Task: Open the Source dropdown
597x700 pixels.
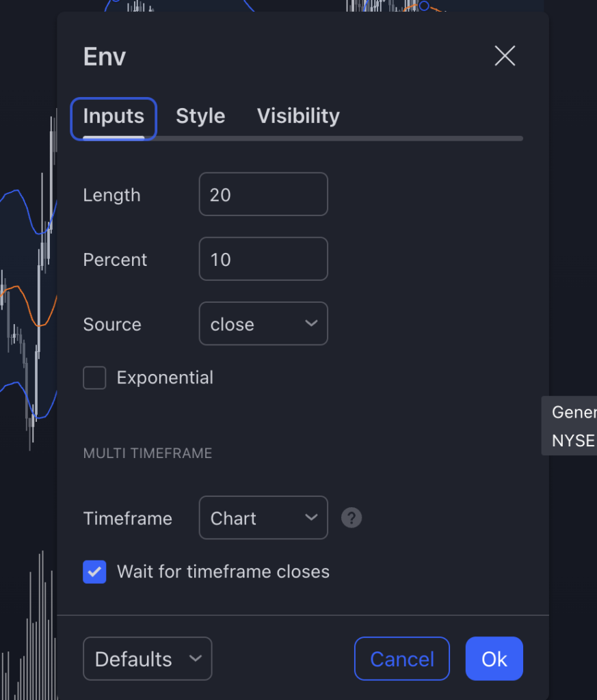Action: [263, 324]
